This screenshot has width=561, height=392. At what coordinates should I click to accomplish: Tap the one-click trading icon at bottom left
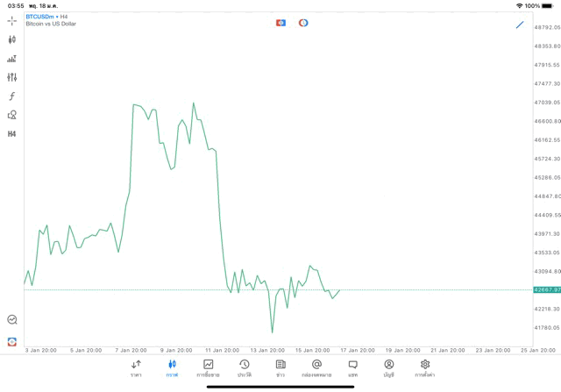tap(12, 341)
